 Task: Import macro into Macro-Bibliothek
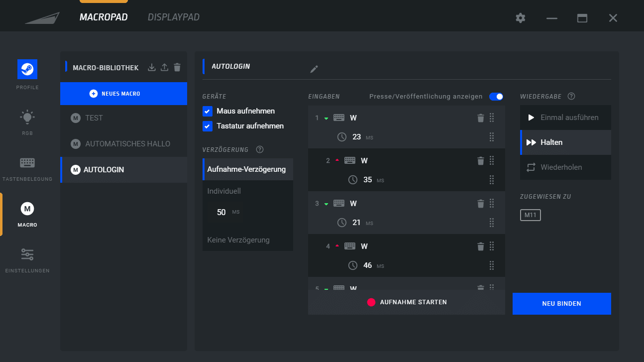(x=152, y=68)
